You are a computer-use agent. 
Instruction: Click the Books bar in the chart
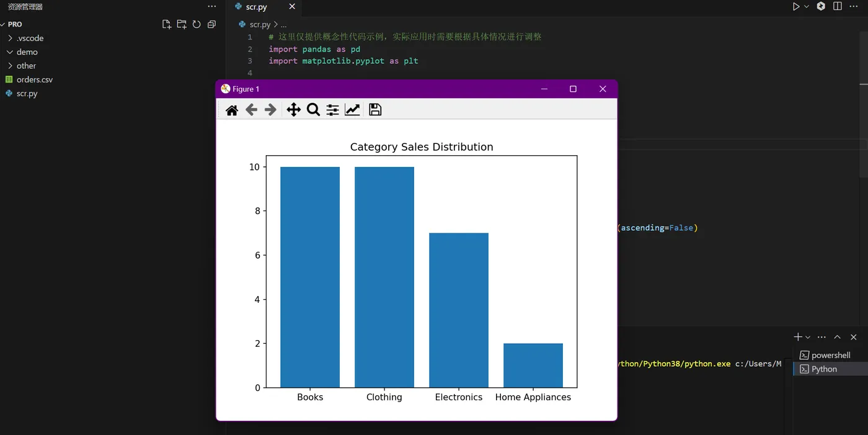pos(310,277)
